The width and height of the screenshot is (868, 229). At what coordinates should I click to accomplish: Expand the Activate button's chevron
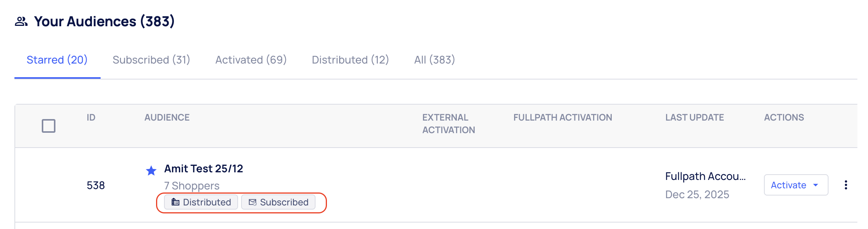point(815,185)
